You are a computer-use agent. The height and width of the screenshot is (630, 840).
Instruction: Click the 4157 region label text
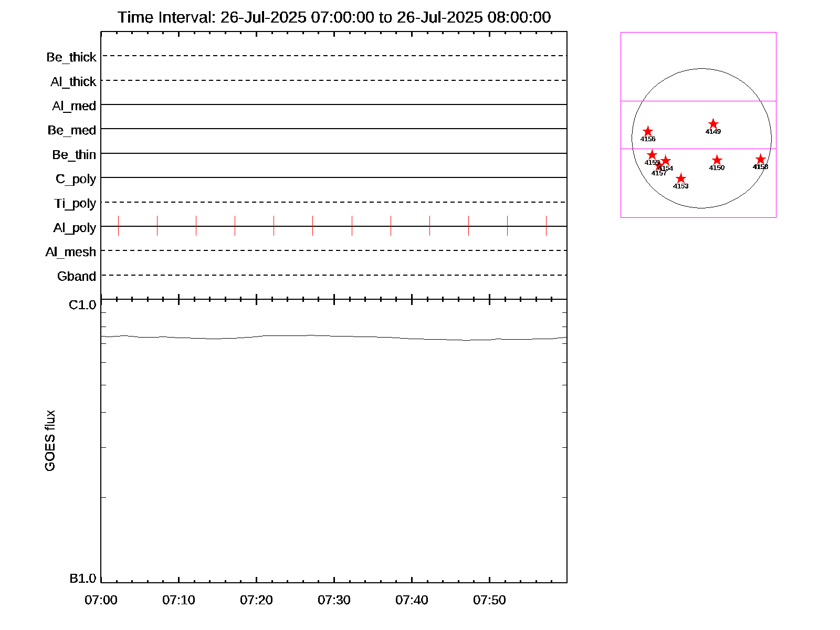coord(658,173)
